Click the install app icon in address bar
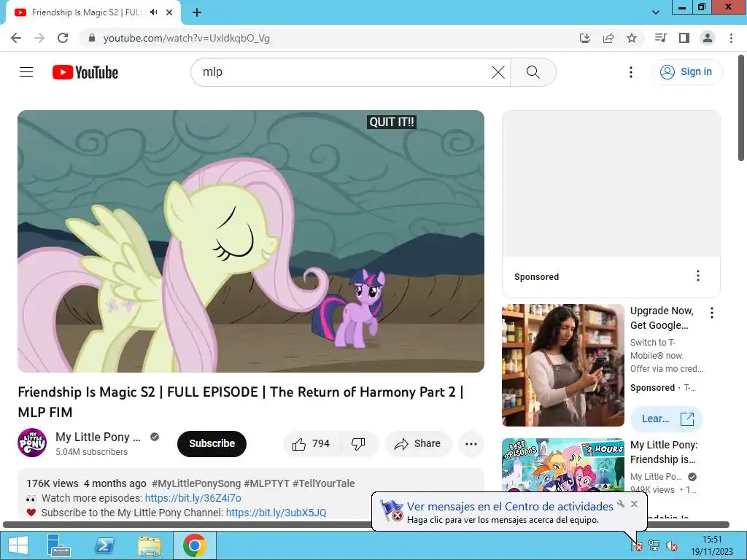Screen dimensions: 747x560 coord(584,38)
